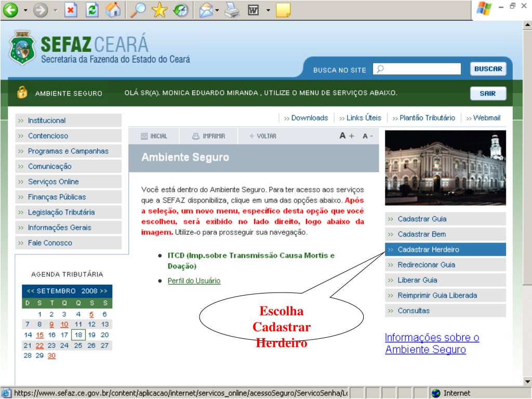The image size is (532, 399).
Task: Open the Mail envelope icon
Action: pos(206,10)
